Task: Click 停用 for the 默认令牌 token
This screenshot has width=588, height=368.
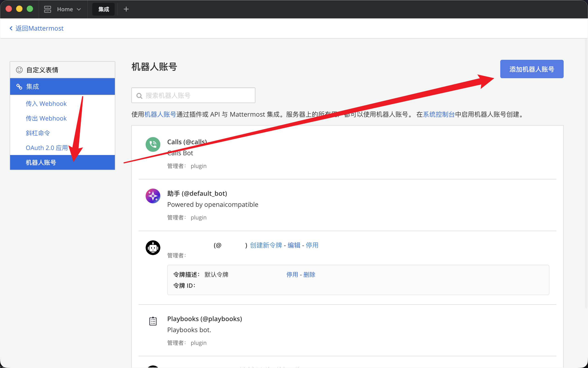Action: click(292, 275)
